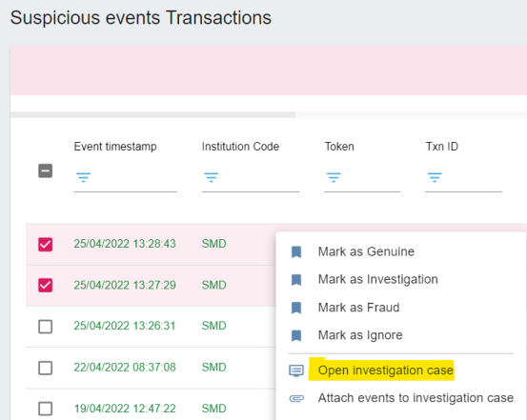
Task: Uncheck the 25/04/2022 13:27:29 row checkbox
Action: coord(46,286)
